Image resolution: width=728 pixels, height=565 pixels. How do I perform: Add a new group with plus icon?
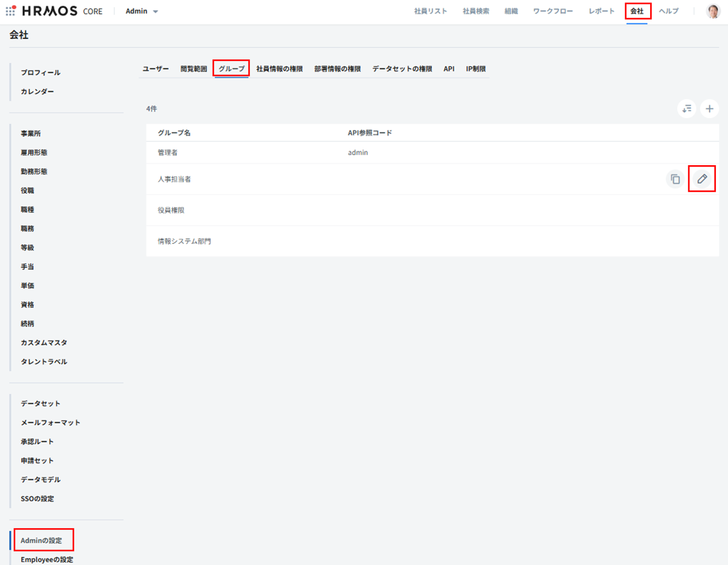[709, 108]
